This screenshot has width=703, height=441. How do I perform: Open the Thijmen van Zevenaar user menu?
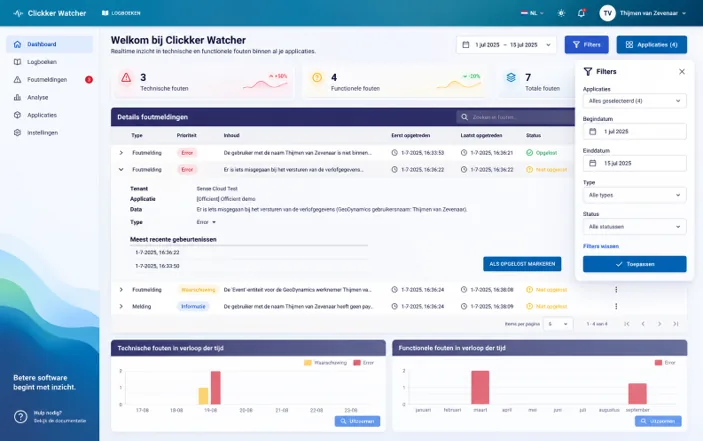[x=653, y=13]
